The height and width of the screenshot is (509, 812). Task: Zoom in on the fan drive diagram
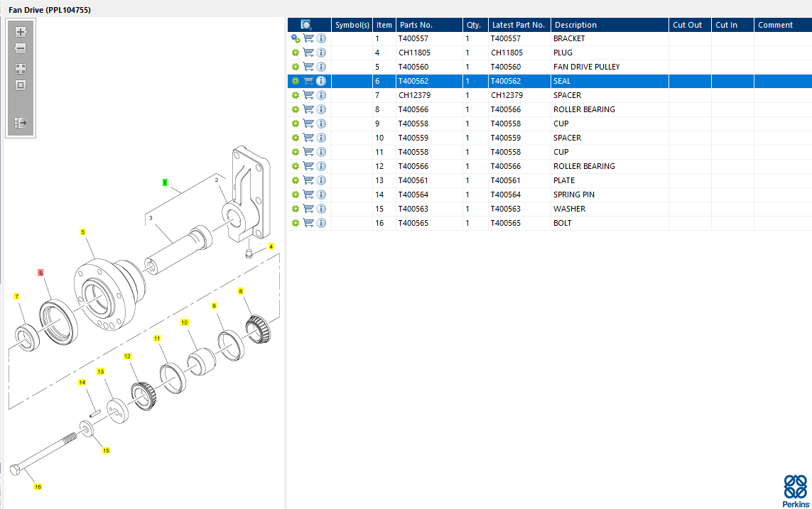[21, 32]
